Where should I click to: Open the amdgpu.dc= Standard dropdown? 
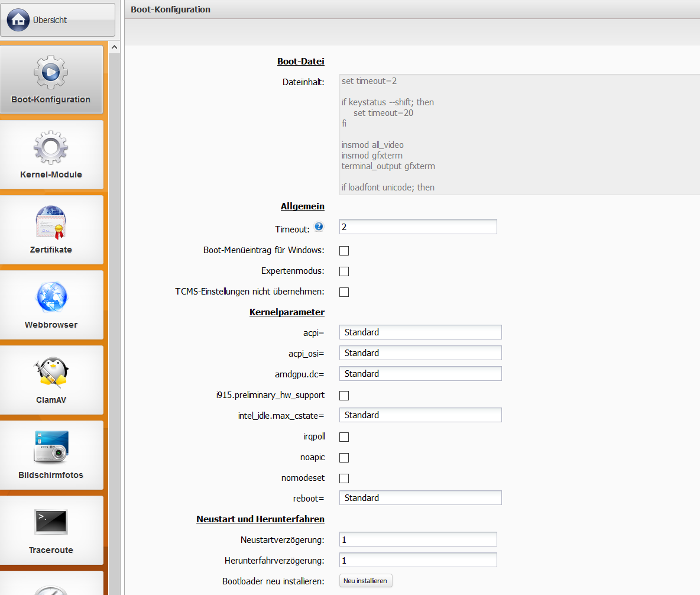tap(420, 373)
